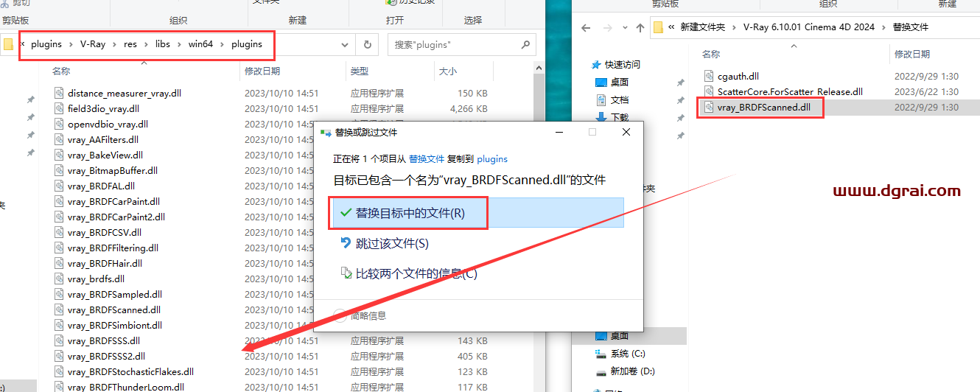Screen dimensions: 980x392
Task: Click the left-window vray_BRDFScanned.dll file icon
Action: tap(59, 310)
